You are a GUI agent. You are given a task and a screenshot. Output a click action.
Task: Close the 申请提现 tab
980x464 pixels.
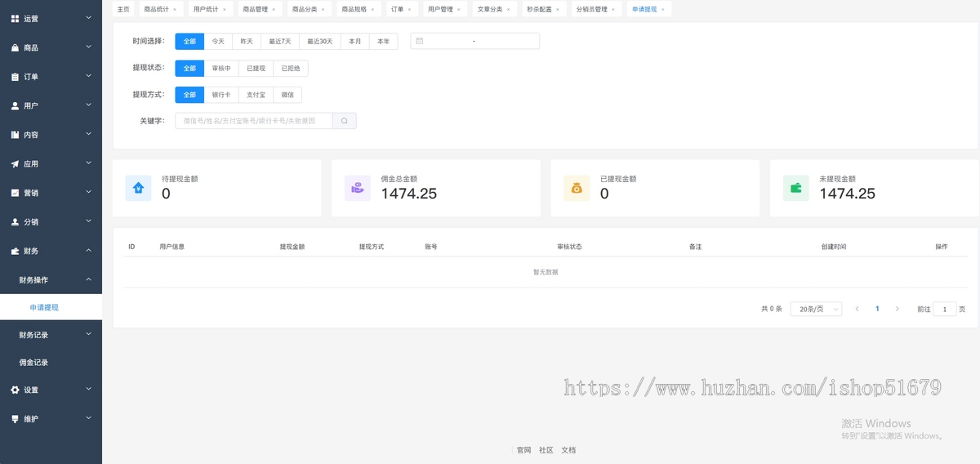(x=662, y=10)
